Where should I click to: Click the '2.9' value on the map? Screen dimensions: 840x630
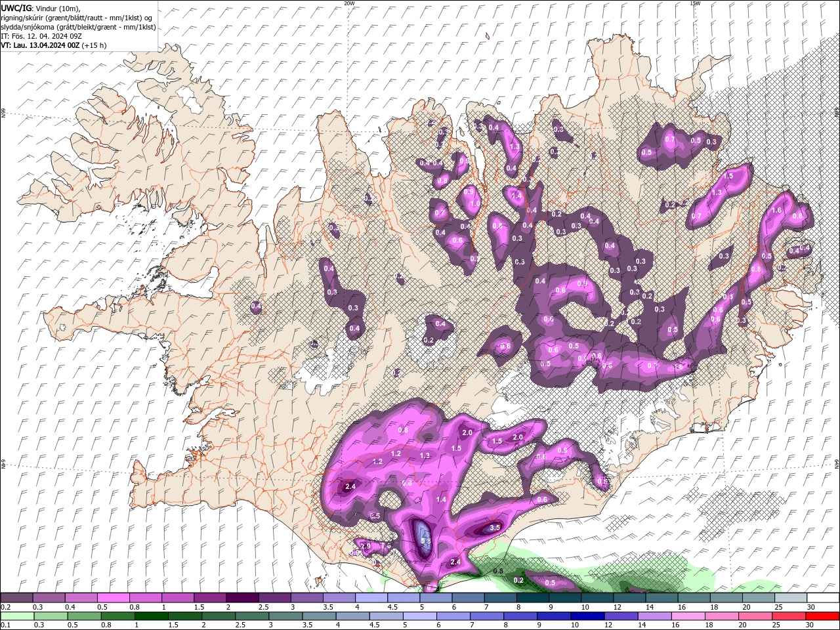click(x=366, y=546)
